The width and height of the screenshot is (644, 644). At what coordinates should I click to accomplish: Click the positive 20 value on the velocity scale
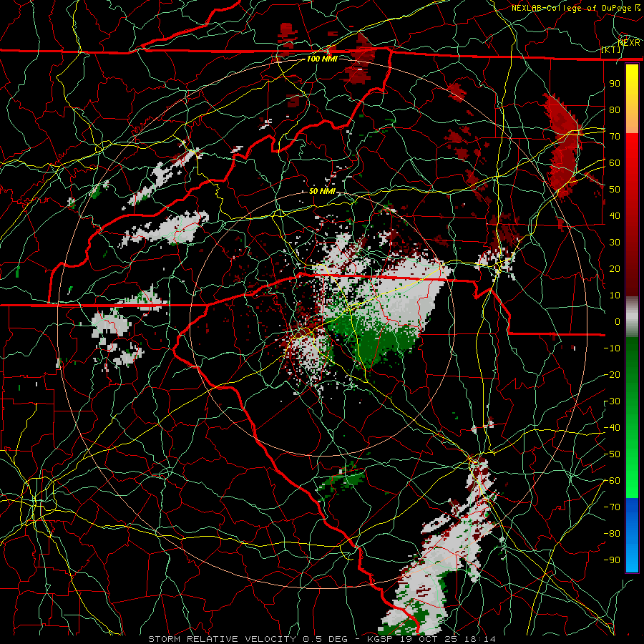pyautogui.click(x=615, y=268)
